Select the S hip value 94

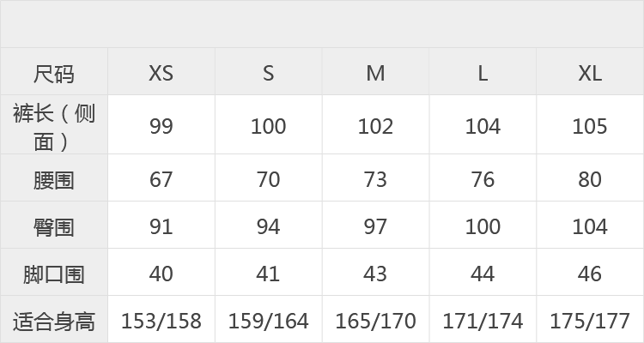coord(268,225)
